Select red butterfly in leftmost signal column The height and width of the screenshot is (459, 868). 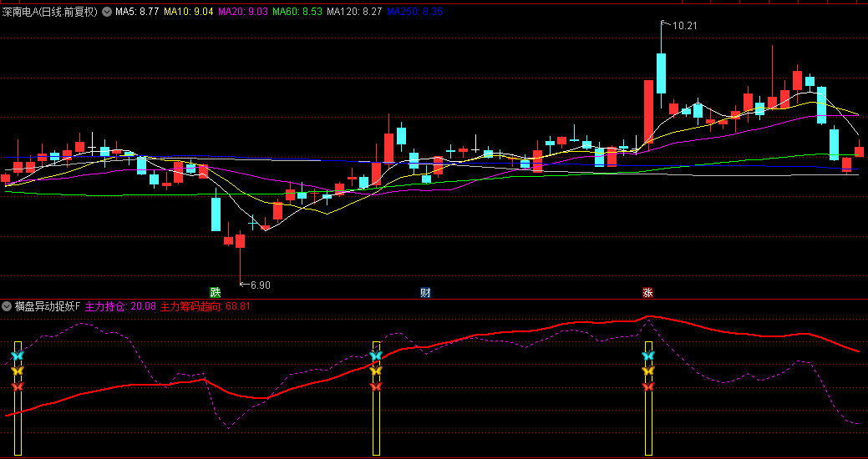pos(18,386)
